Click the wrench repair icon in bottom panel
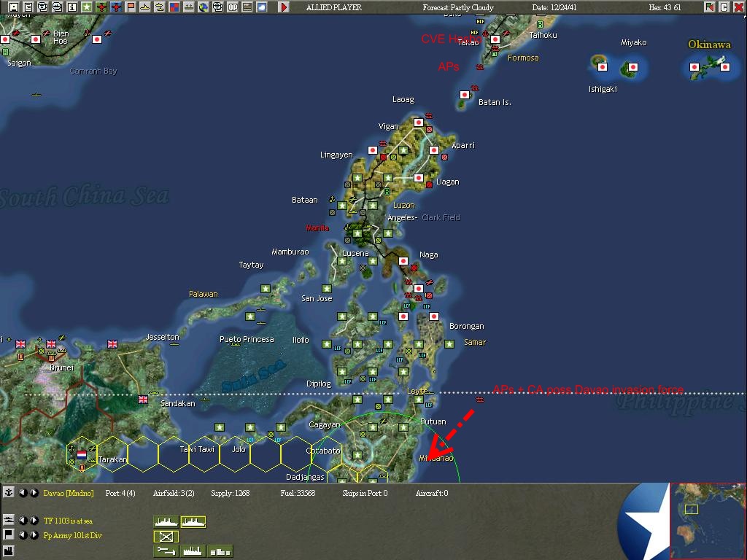747x560 pixels. click(x=166, y=551)
